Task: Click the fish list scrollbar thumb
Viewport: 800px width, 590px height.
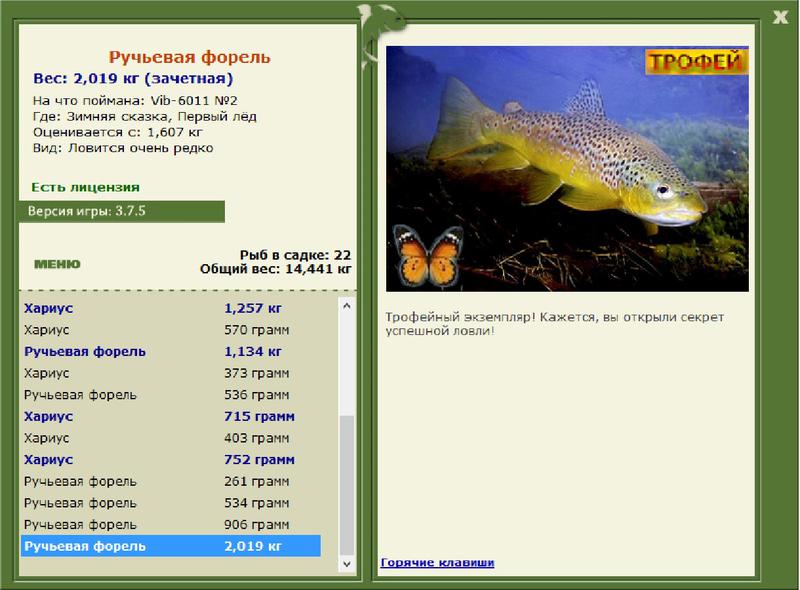Action: [347, 485]
